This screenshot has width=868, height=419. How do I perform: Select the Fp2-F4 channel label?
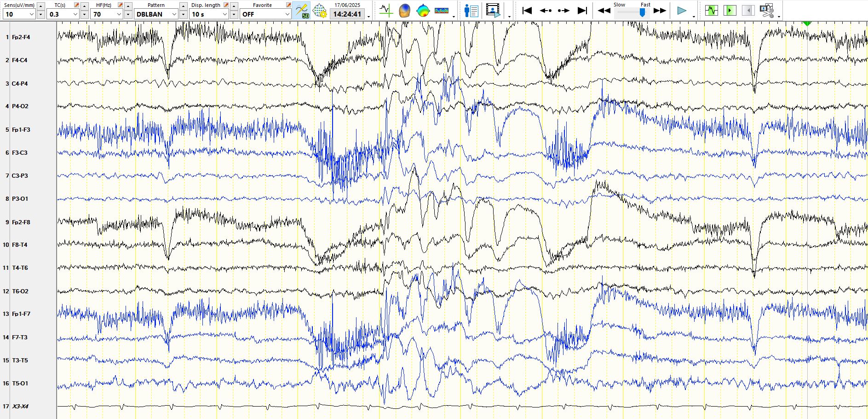[x=21, y=37]
